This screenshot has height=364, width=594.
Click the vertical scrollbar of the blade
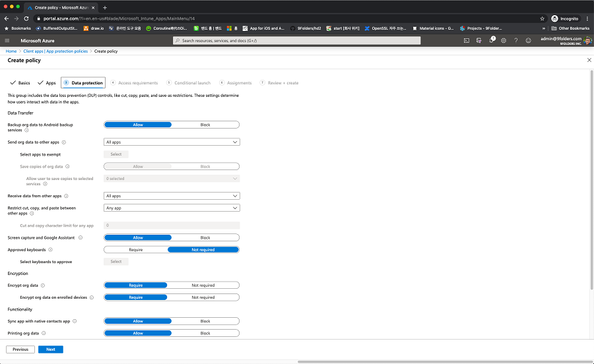[591, 180]
